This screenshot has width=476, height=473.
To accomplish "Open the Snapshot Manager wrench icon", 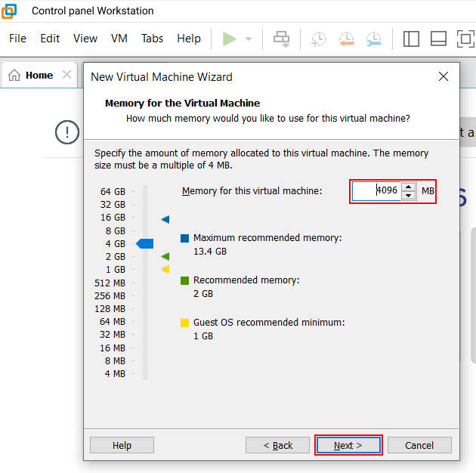I will [373, 39].
